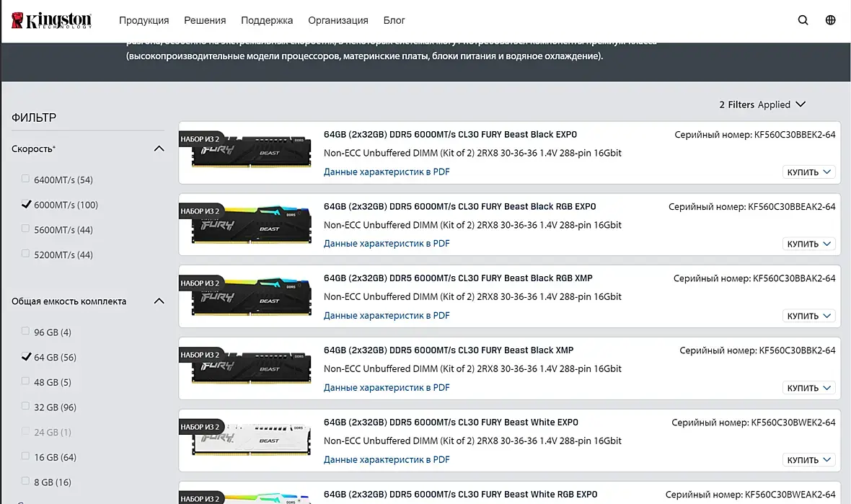The image size is (851, 504).
Task: View Beast White EXPO module thumbnail
Action: tap(251, 439)
